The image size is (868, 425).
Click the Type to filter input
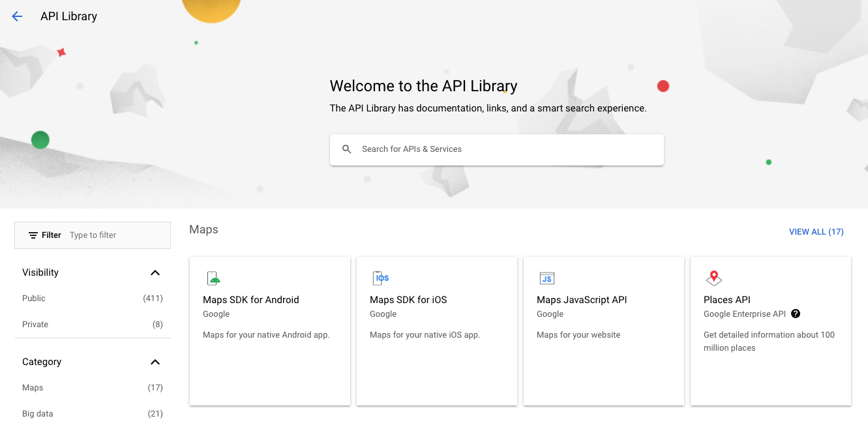click(x=117, y=235)
